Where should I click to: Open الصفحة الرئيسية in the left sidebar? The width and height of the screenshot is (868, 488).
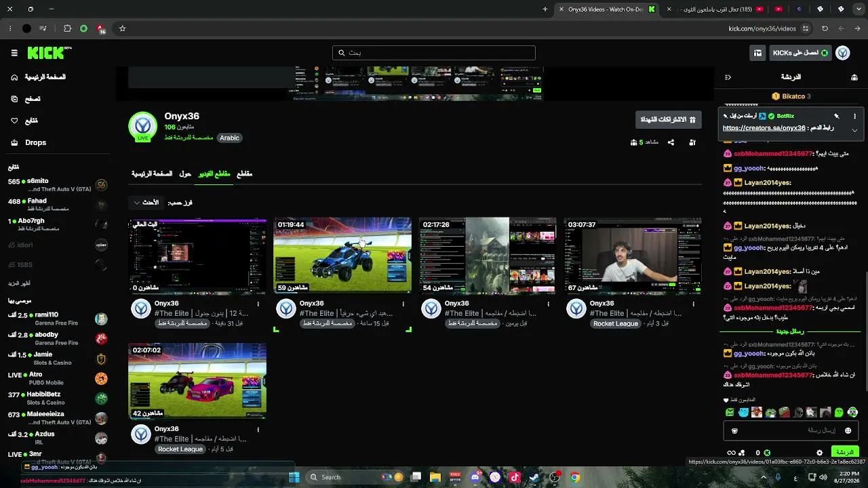38,77
